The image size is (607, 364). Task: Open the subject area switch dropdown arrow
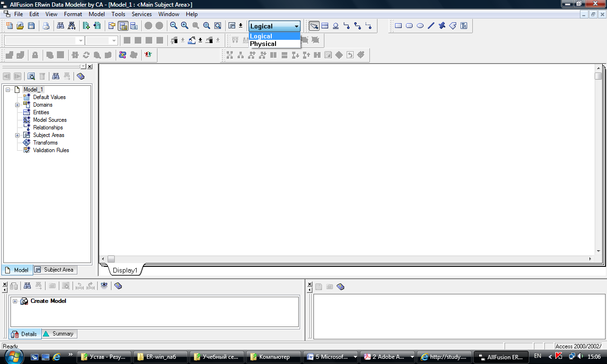(240, 26)
